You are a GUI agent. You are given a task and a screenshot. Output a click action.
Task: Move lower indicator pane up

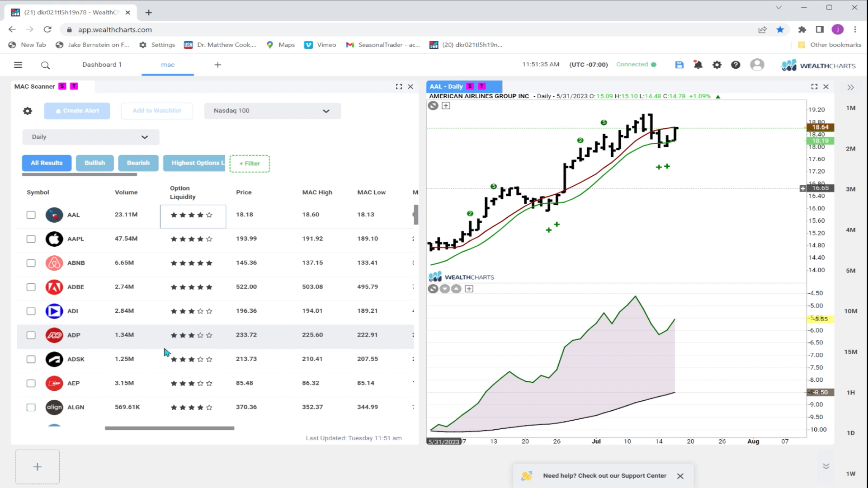457,289
